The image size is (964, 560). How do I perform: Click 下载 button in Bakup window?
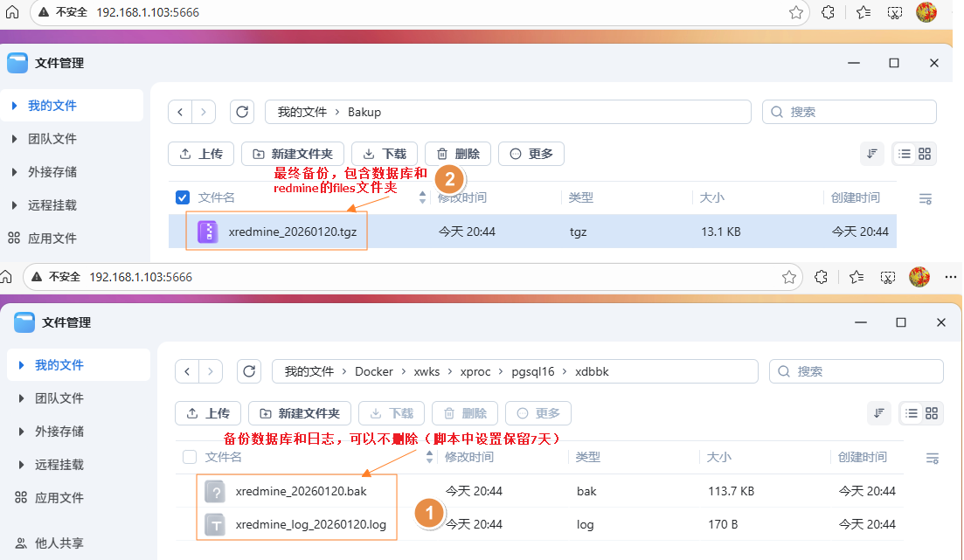385,154
